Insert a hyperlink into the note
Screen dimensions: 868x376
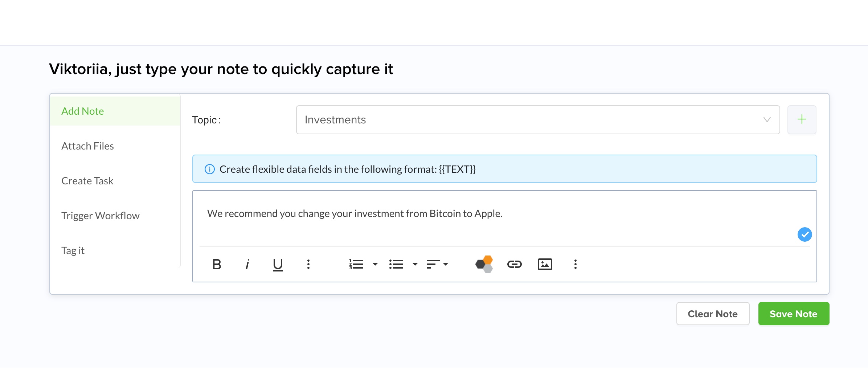514,264
